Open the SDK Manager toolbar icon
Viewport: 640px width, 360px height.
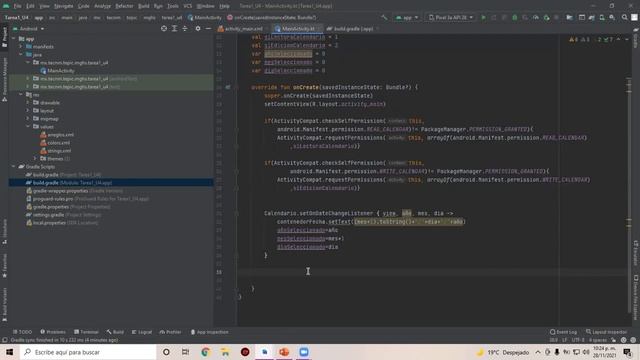pyautogui.click(x=612, y=18)
